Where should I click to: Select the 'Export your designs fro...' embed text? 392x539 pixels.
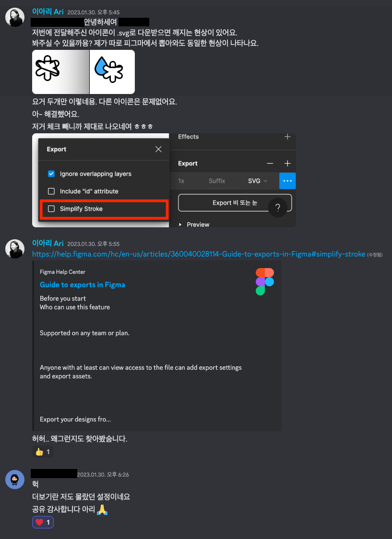[x=75, y=420]
